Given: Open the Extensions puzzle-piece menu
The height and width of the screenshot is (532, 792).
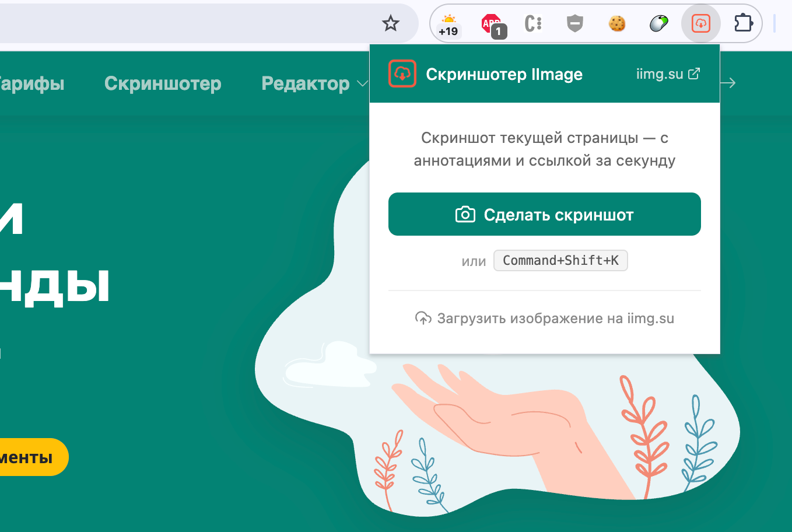Looking at the screenshot, I should 744,23.
